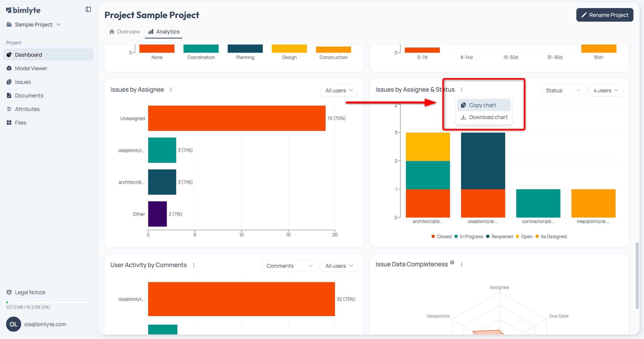Click the Viewpoints radar label
Image resolution: width=644 pixels, height=339 pixels.
438,316
